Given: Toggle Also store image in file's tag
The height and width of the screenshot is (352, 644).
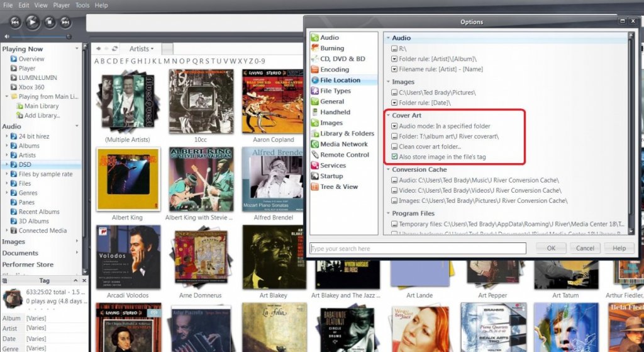Looking at the screenshot, I should click(x=395, y=157).
